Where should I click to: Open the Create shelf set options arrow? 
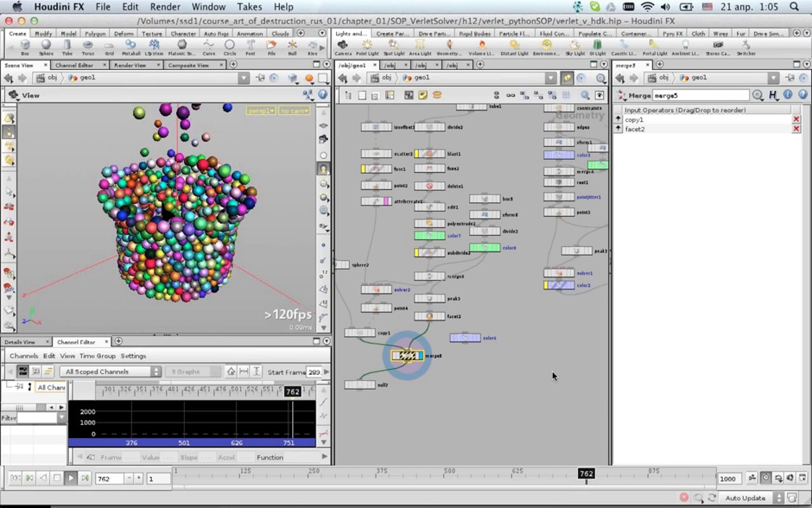(x=322, y=33)
